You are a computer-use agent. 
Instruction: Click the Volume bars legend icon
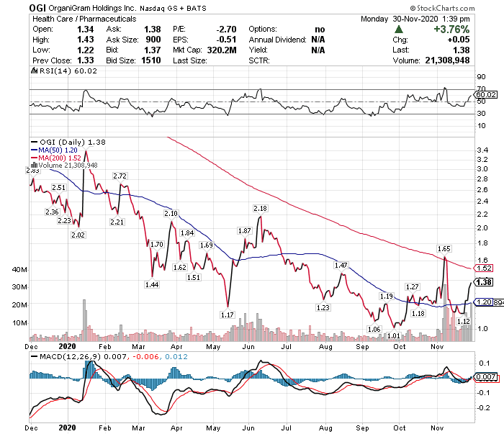(x=34, y=165)
